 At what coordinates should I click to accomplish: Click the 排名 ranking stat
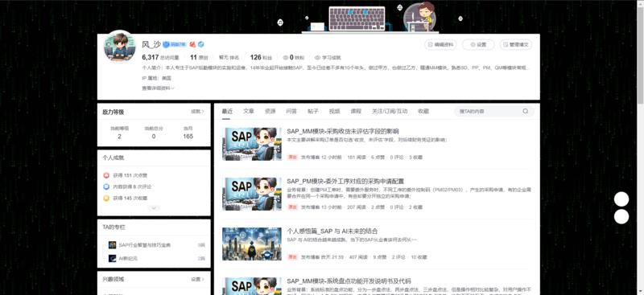click(229, 58)
